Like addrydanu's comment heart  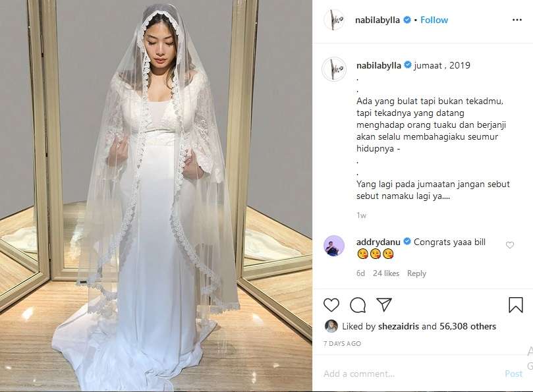point(509,245)
